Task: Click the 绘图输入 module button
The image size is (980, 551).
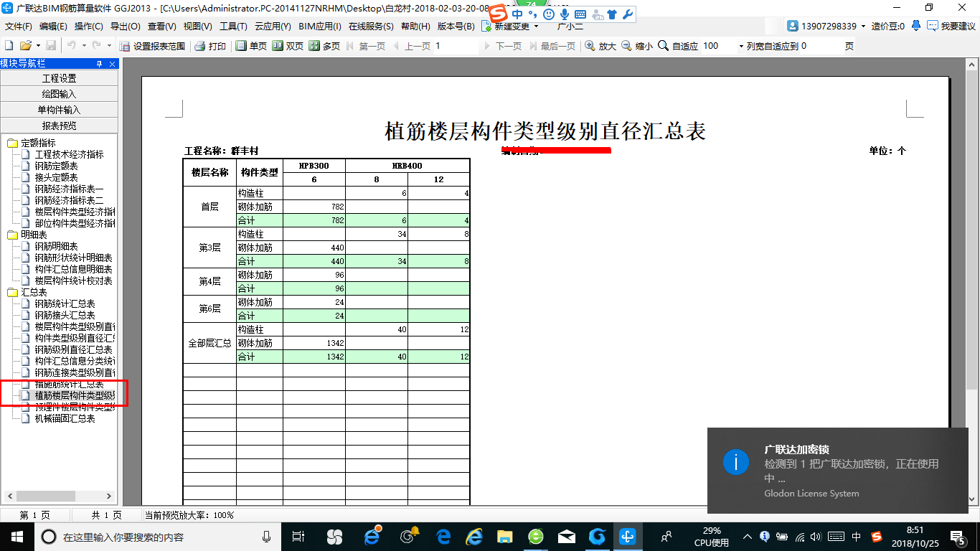Action: pyautogui.click(x=59, y=94)
